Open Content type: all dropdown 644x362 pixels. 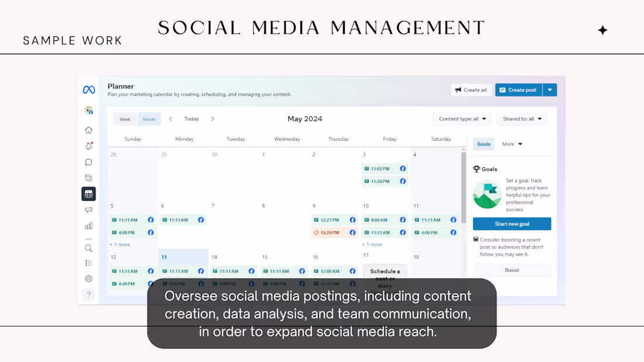pos(463,119)
